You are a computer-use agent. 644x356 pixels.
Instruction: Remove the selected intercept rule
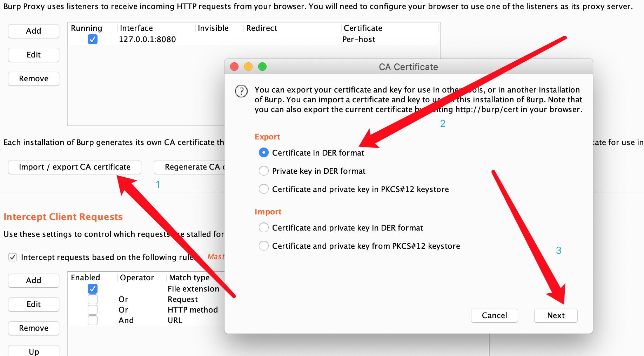pyautogui.click(x=34, y=328)
